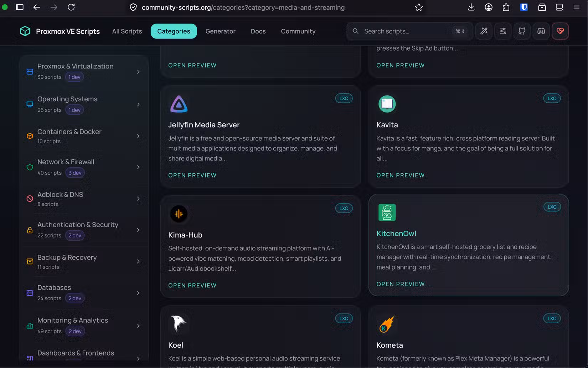Image resolution: width=588 pixels, height=368 pixels.
Task: Go back to the previous page
Action: pyautogui.click(x=37, y=7)
